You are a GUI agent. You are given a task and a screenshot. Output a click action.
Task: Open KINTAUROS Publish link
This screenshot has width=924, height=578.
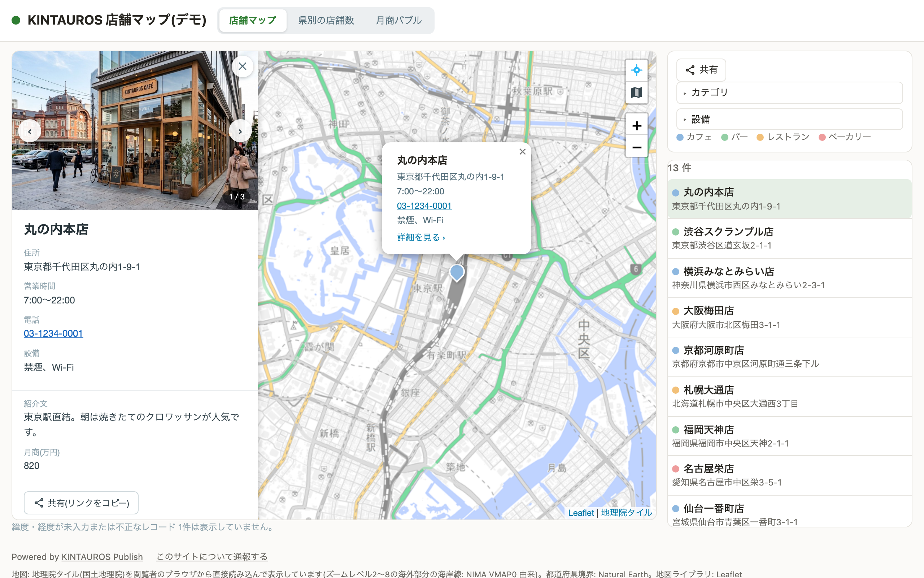pyautogui.click(x=102, y=557)
